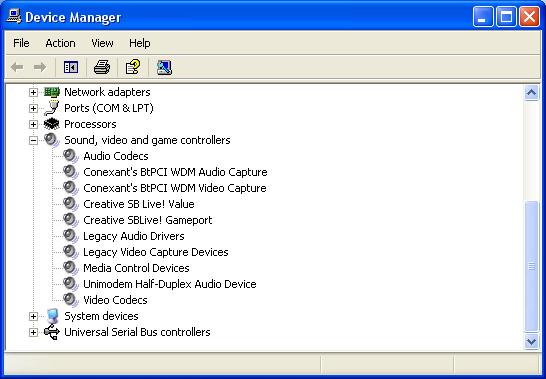Toggle the console tree pane icon
The width and height of the screenshot is (546, 379).
tap(71, 67)
